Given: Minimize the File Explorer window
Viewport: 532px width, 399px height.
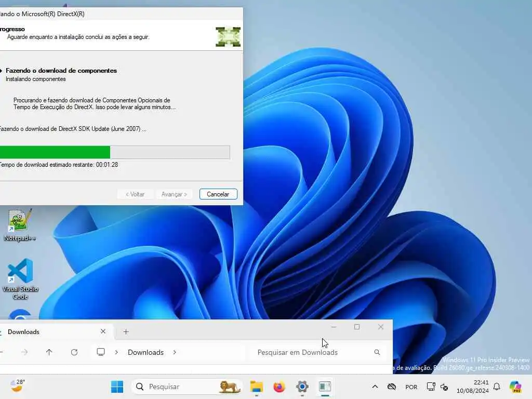Looking at the screenshot, I should (334, 327).
